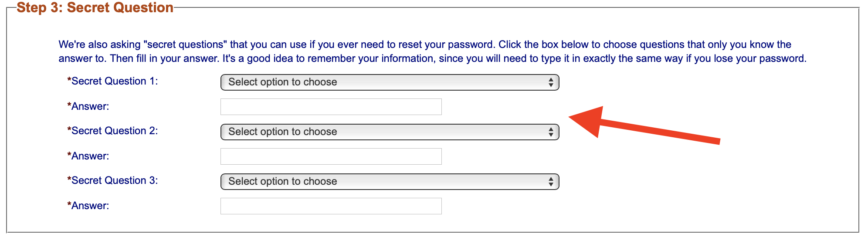Open the Secret Question 3 dropdown

tap(389, 182)
